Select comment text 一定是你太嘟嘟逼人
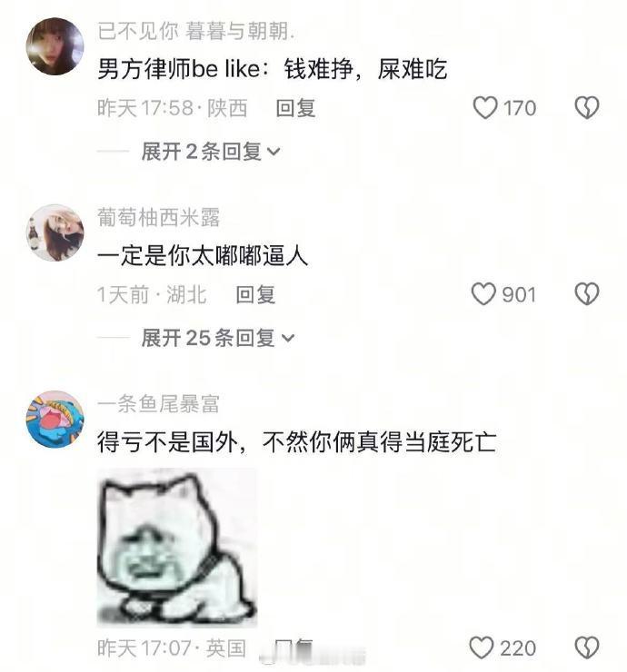This screenshot has width=627, height=672. (203, 256)
